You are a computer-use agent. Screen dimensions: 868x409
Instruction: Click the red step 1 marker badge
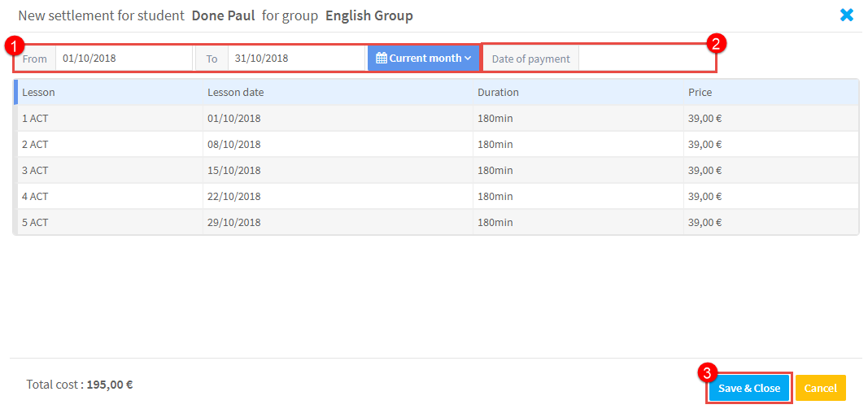[x=18, y=44]
